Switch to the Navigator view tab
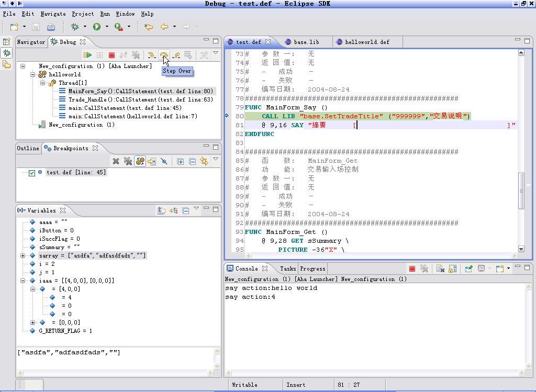The image size is (536, 392). pyautogui.click(x=31, y=42)
